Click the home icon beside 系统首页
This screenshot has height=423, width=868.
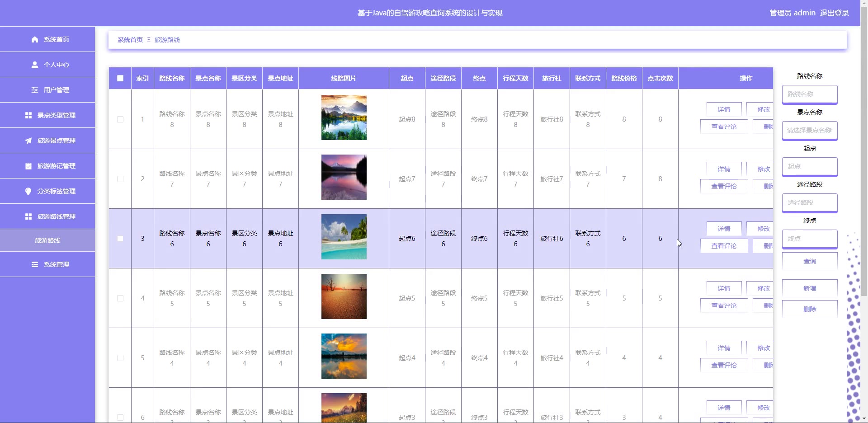[35, 39]
